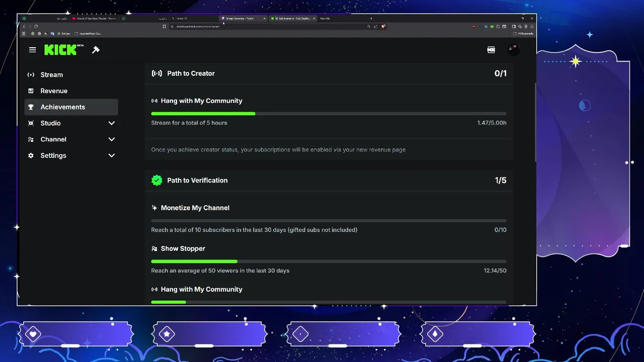Image resolution: width=644 pixels, height=362 pixels.
Task: Click the Stream for 5 hours progress bar
Action: [x=329, y=114]
